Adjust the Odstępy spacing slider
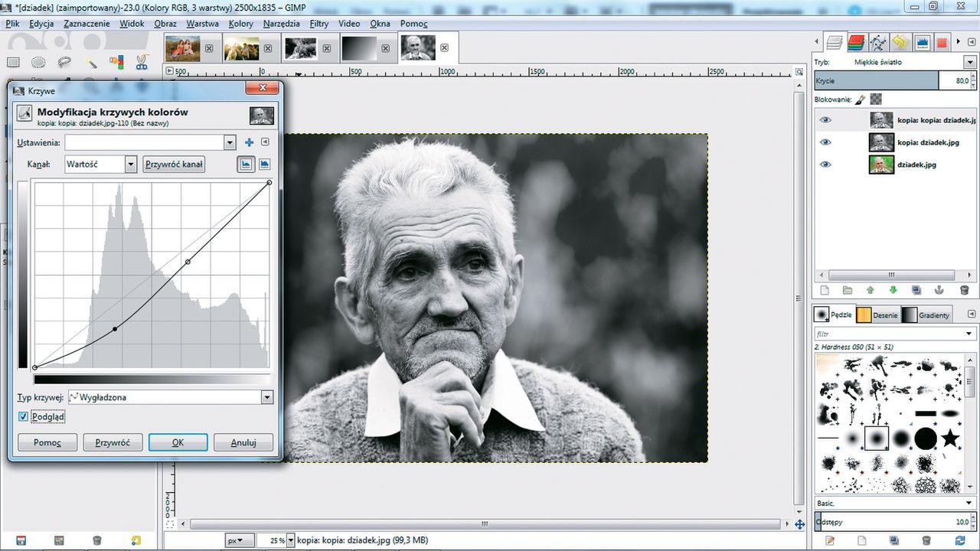The image size is (980, 551). click(895, 522)
